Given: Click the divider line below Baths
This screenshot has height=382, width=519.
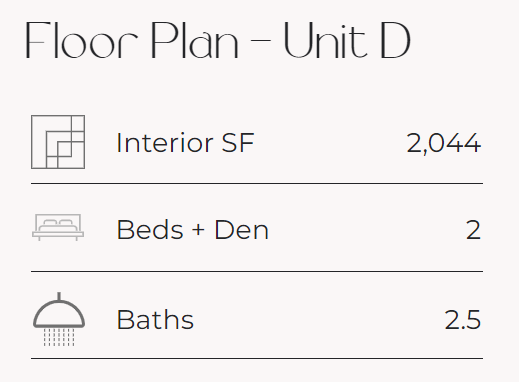Looking at the screenshot, I should 257,359.
